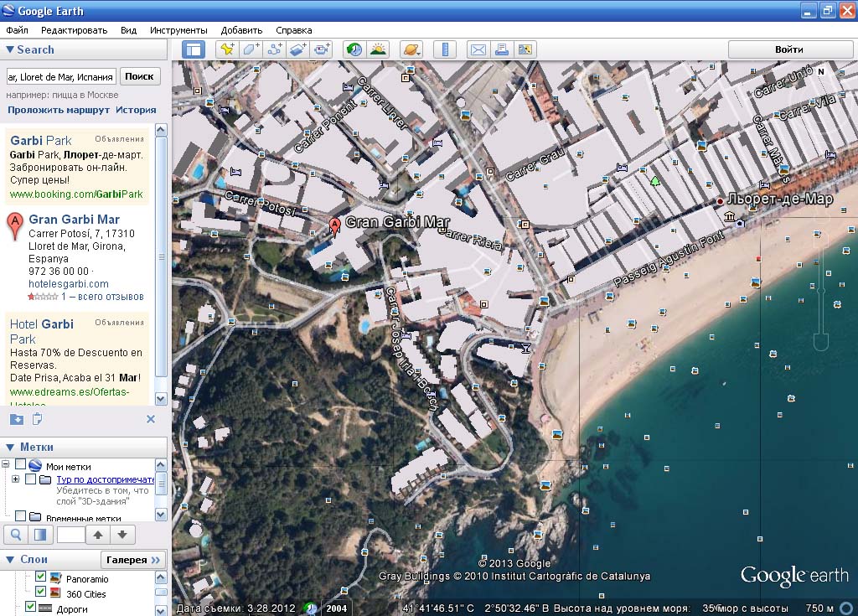858x616 pixels.
Task: Click the Поиск search button
Action: (140, 76)
